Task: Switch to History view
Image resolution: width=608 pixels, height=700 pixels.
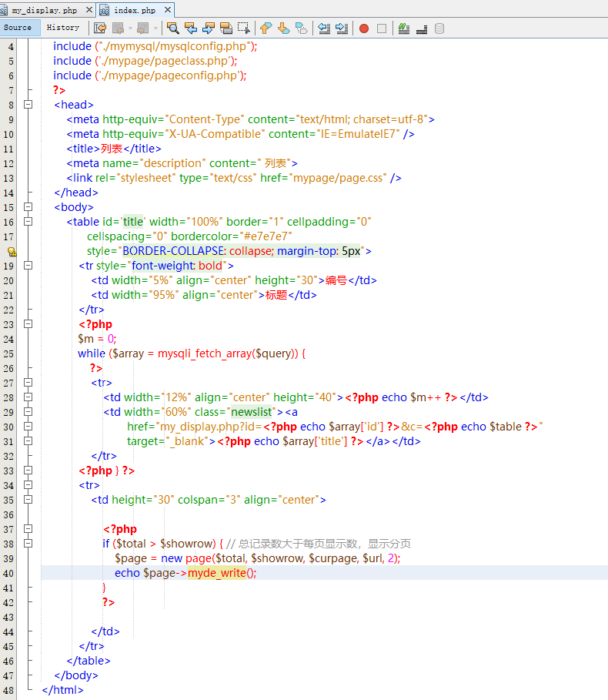Action: (63, 28)
